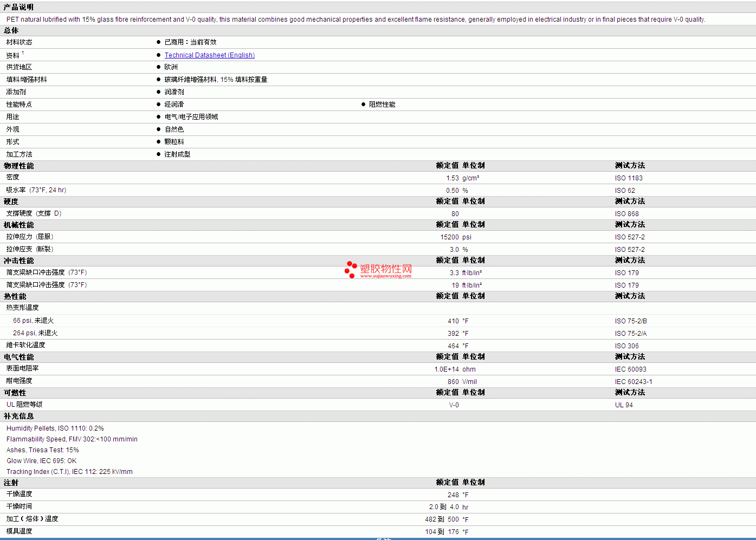Click the UL 94 test method
The width and height of the screenshot is (756, 540).
tap(624, 405)
